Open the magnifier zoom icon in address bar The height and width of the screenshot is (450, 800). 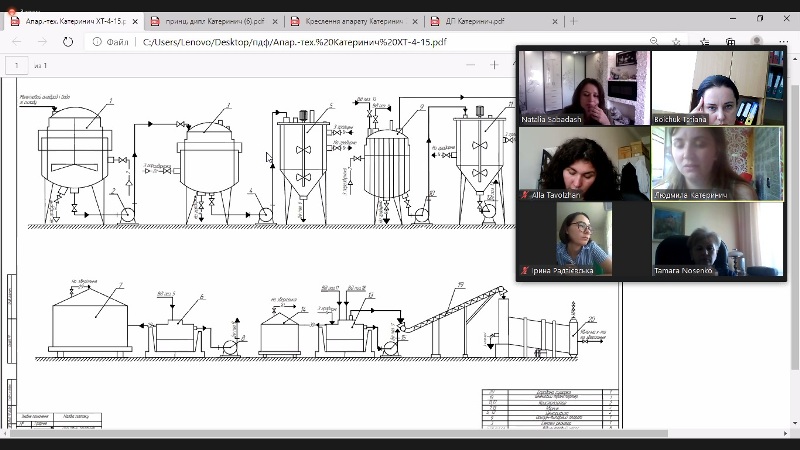click(653, 41)
